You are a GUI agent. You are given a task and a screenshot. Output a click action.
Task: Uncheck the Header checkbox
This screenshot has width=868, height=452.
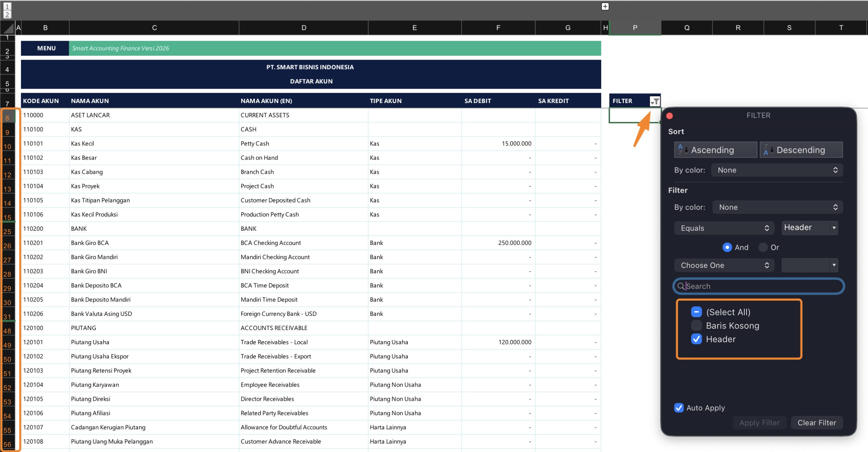point(696,339)
